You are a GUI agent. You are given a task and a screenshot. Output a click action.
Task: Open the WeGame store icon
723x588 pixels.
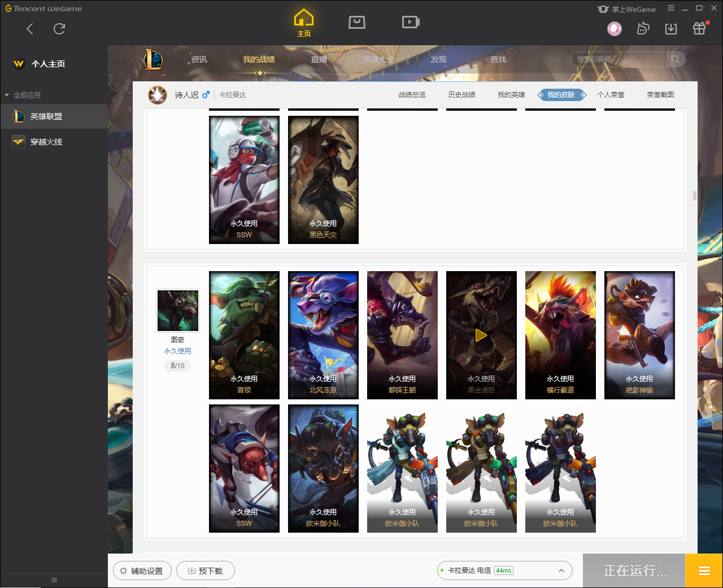(357, 22)
